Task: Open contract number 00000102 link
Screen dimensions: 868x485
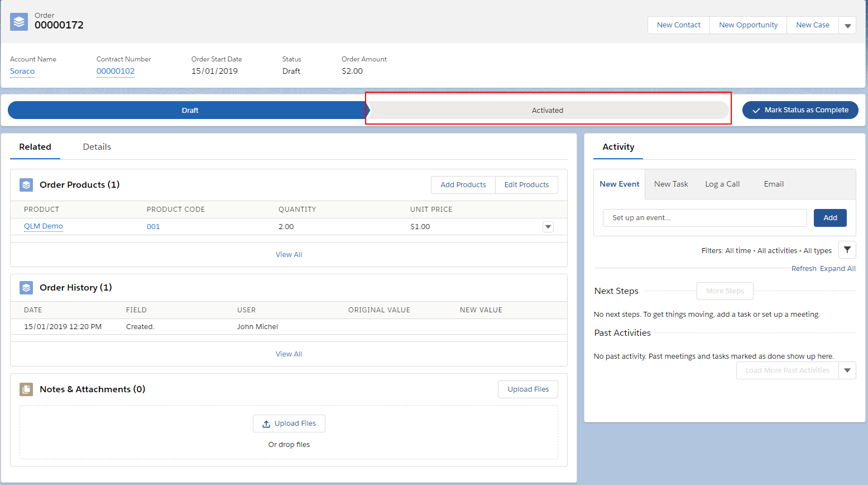Action: coord(116,71)
